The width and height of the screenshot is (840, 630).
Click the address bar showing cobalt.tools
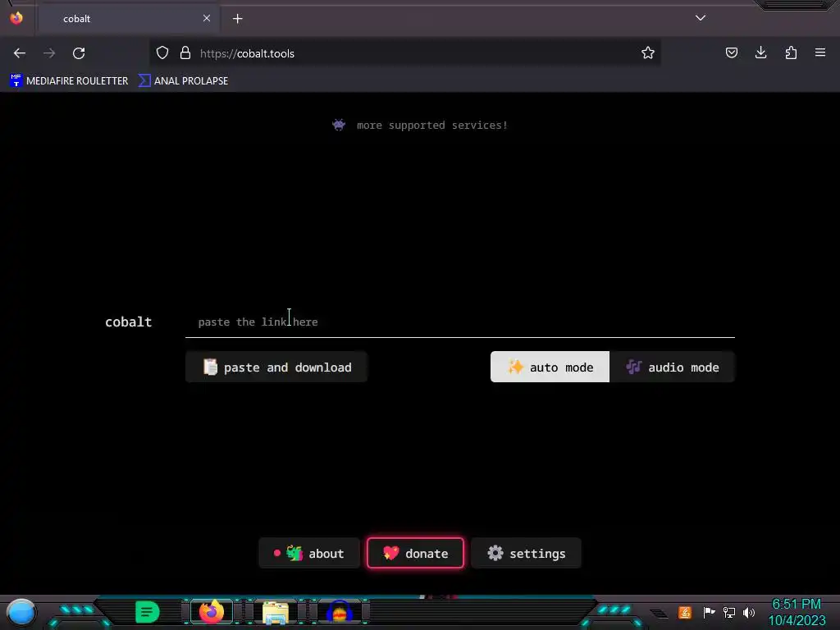[x=405, y=53]
